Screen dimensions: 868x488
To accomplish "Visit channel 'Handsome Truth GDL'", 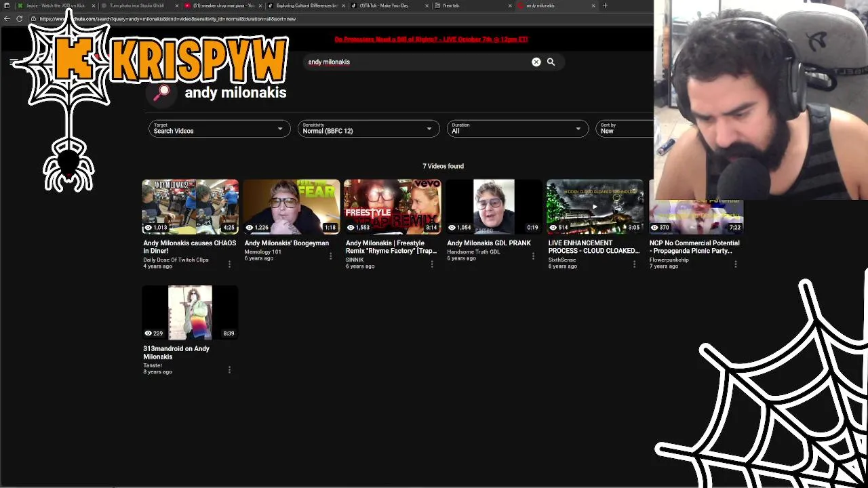I will [x=473, y=251].
